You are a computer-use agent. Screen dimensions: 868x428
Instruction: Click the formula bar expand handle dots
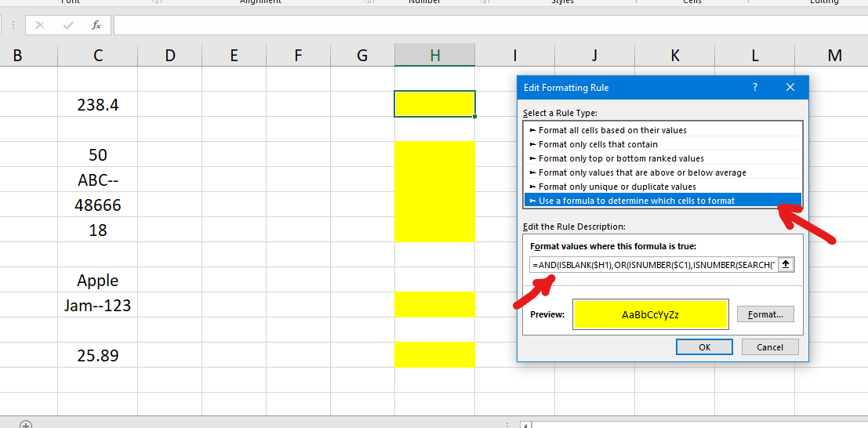pos(13,25)
